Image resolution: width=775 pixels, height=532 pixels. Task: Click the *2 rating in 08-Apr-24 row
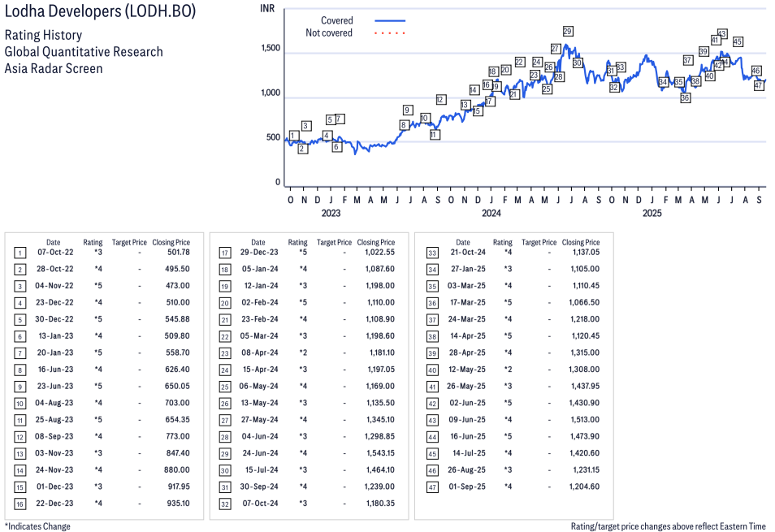click(x=303, y=353)
